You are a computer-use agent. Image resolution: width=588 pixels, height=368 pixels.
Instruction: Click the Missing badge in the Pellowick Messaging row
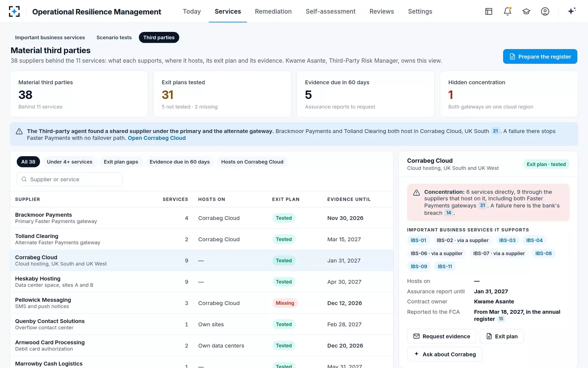(x=285, y=303)
